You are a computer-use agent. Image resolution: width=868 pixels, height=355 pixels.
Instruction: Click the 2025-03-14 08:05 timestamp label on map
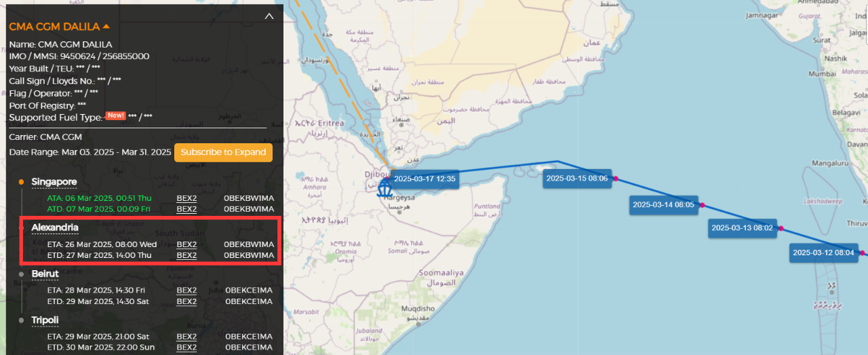pos(663,204)
